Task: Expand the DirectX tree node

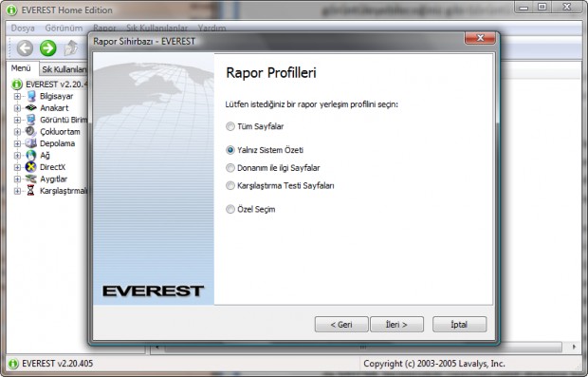Action: point(17,167)
